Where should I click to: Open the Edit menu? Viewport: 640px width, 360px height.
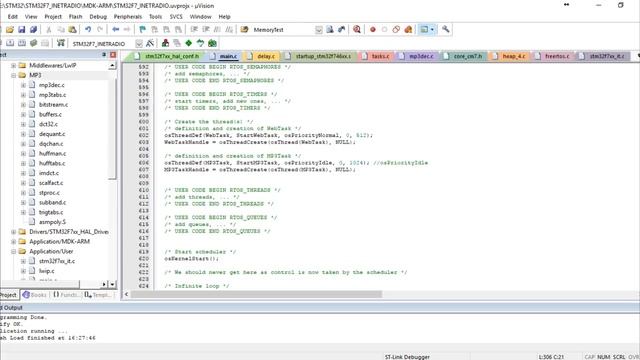(13, 17)
